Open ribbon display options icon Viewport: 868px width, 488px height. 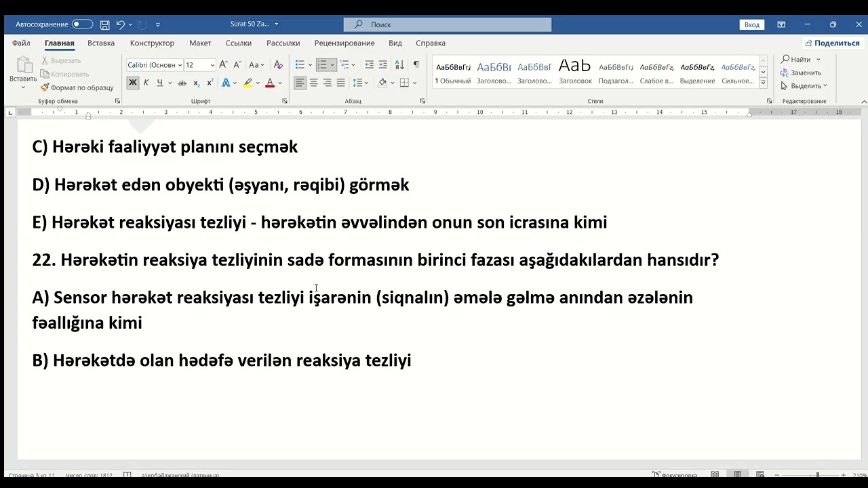(781, 24)
